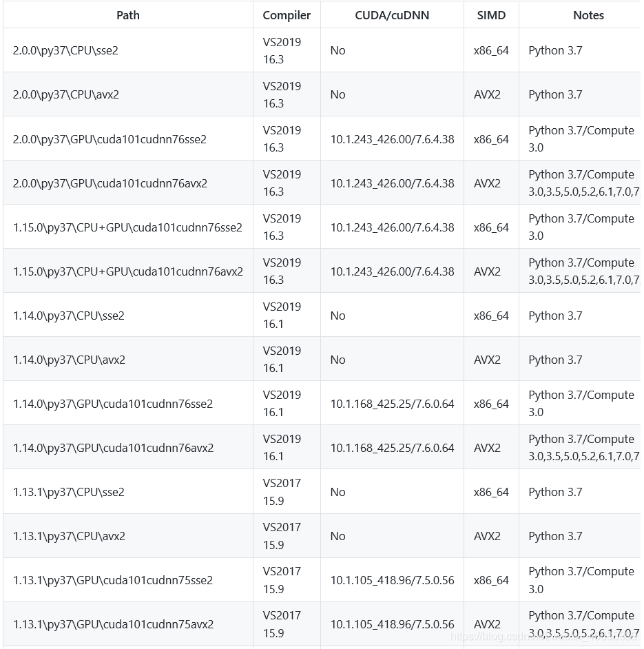Click 1.14.0\py37\GPU\cuda101cudnn76sse2 path

[113, 404]
